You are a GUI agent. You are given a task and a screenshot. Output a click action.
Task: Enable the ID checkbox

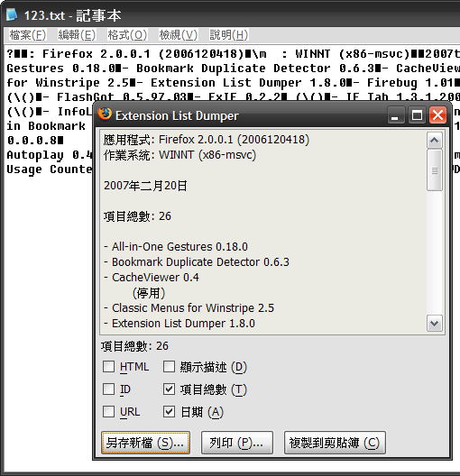point(108,389)
